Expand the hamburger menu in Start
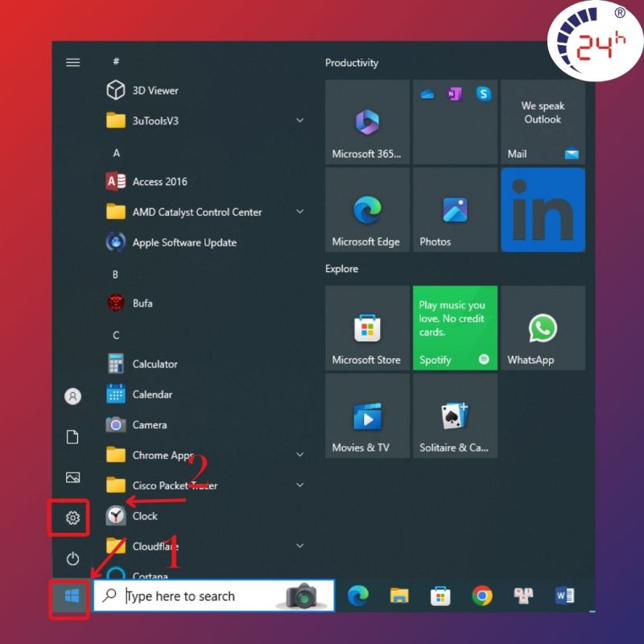Viewport: 644px width, 644px height. click(x=72, y=63)
